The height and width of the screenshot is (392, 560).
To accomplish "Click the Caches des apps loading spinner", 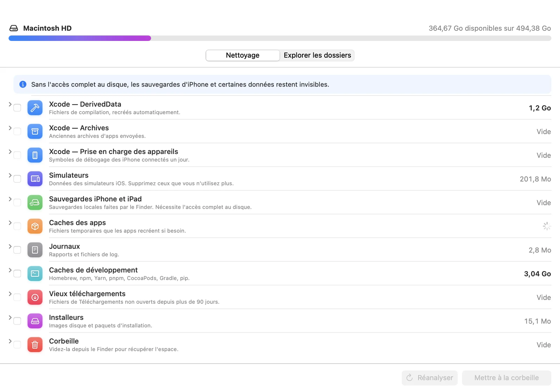I will (547, 226).
